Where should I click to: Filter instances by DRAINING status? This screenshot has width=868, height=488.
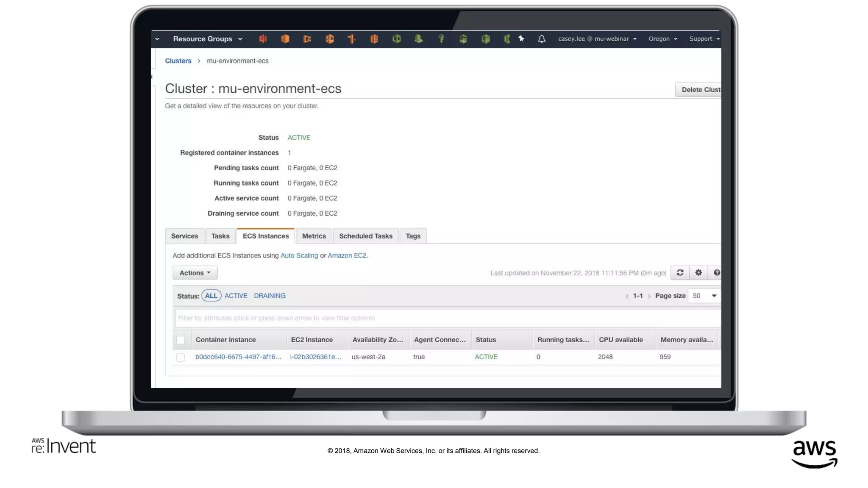coord(270,296)
